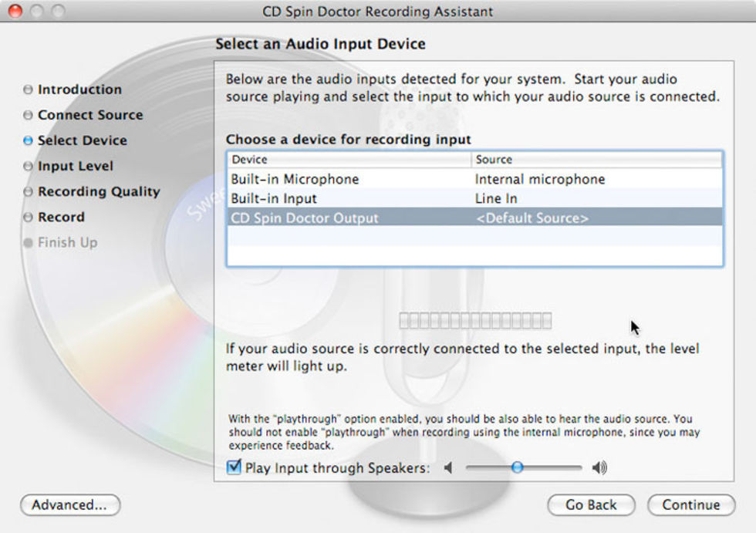756x533 pixels.
Task: Sort by the Device column header
Action: 349,160
